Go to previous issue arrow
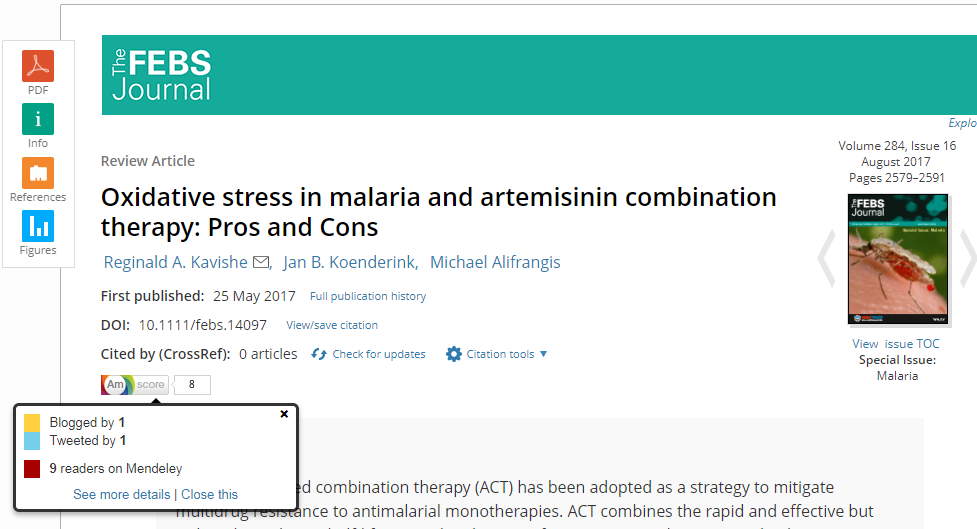This screenshot has height=529, width=977. coord(826,260)
